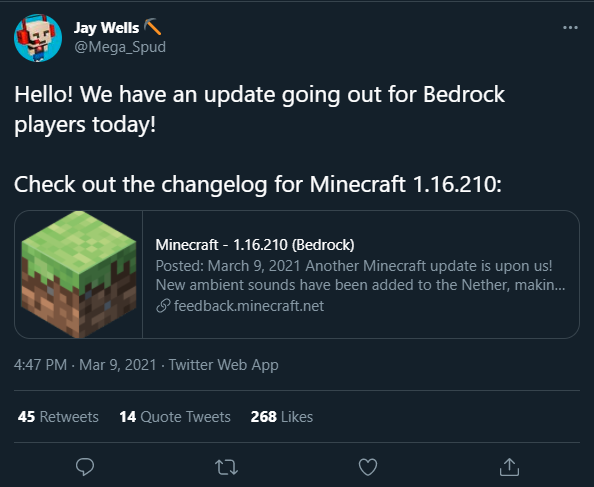Viewport: 594px width, 487px height.
Task: Click the Mar 9, 2021 date
Action: click(x=118, y=365)
